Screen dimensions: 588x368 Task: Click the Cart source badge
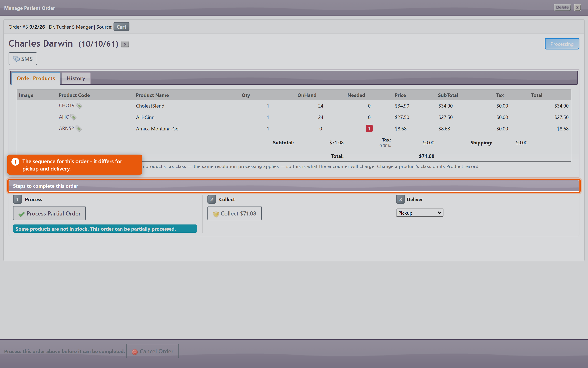coord(121,27)
